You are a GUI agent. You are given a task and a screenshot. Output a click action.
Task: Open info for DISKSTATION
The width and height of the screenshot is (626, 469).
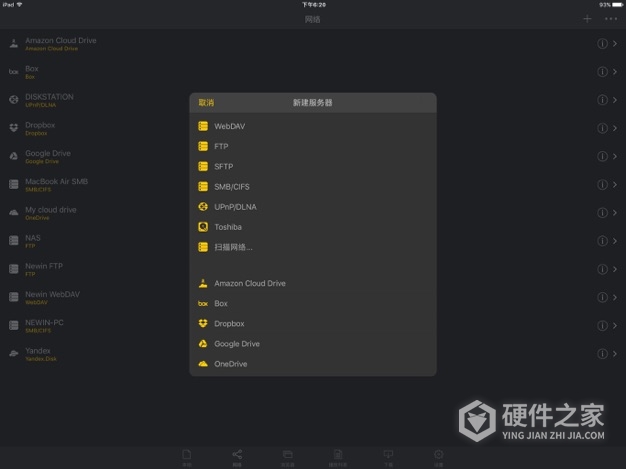tap(602, 100)
